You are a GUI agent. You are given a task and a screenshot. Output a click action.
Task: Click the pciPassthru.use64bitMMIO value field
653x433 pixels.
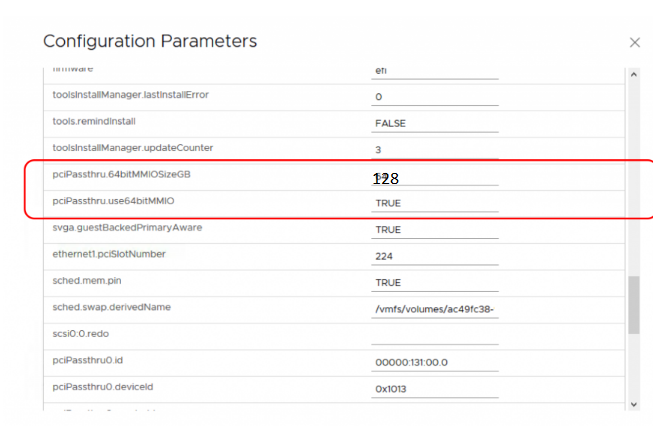point(435,203)
